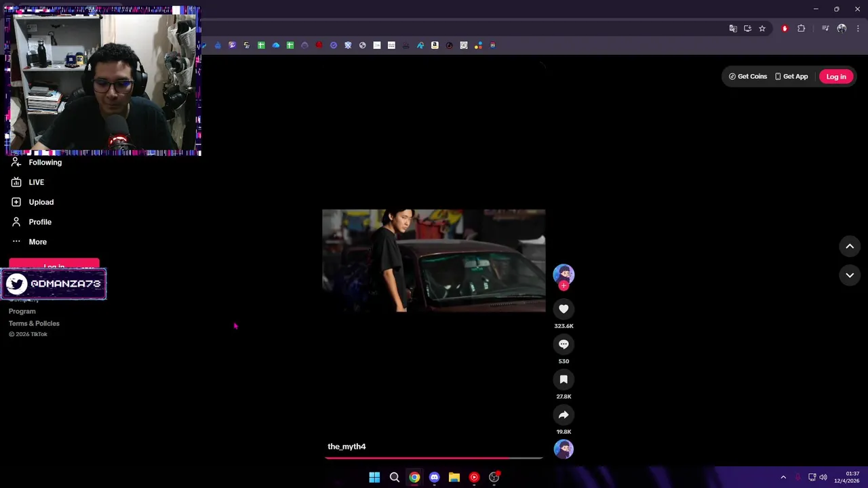Open Program footer link
The image size is (868, 488).
(x=22, y=311)
